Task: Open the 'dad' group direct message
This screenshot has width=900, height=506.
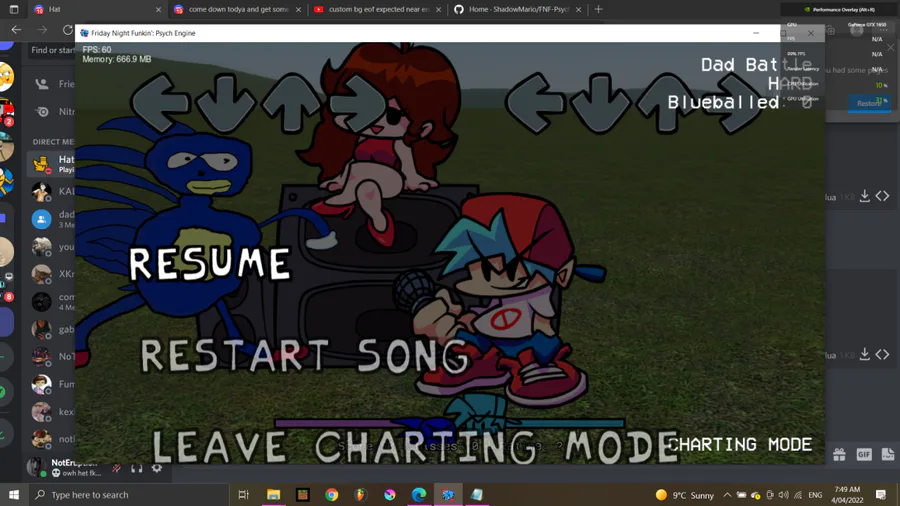Action: click(x=53, y=219)
